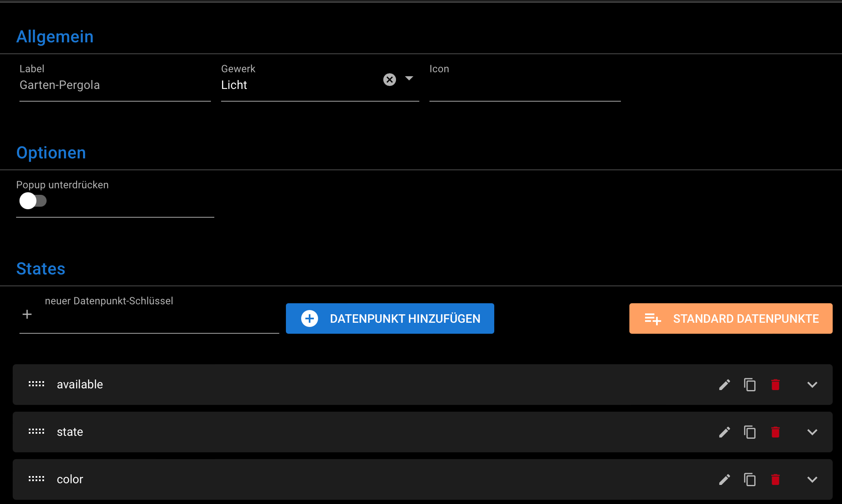Delete the available state
Screen dimensions: 842x504
(776, 385)
